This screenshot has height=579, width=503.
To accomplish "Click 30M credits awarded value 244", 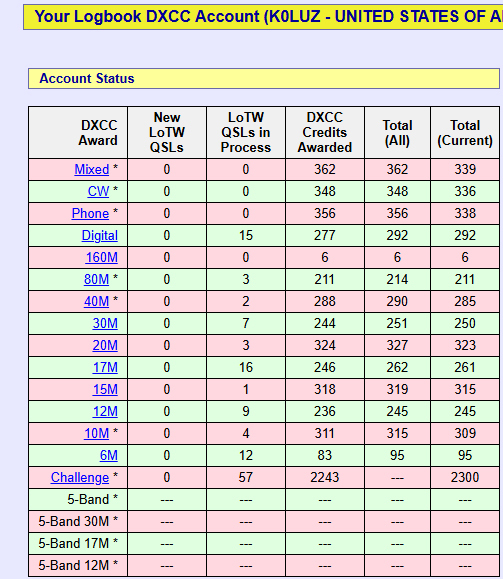I will click(325, 323).
